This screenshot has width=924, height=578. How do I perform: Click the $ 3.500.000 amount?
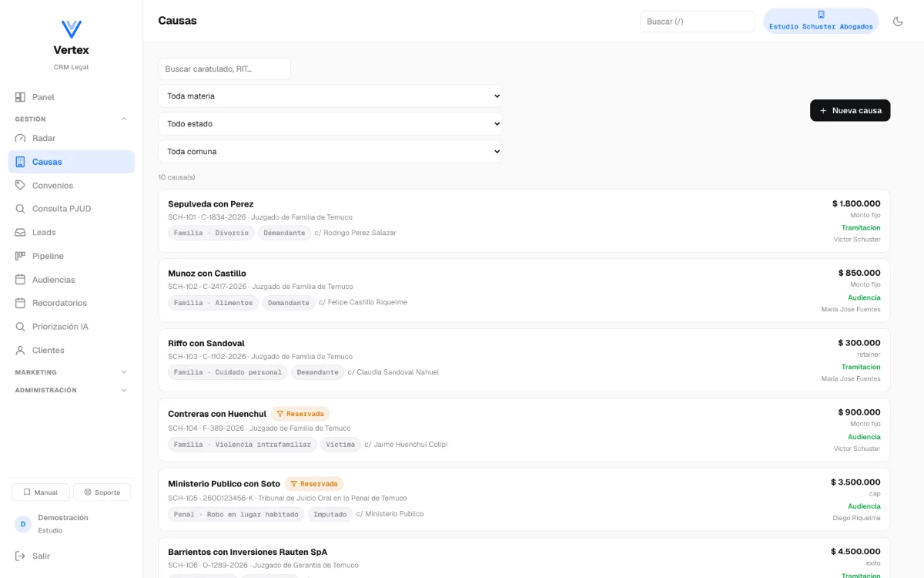click(x=855, y=482)
